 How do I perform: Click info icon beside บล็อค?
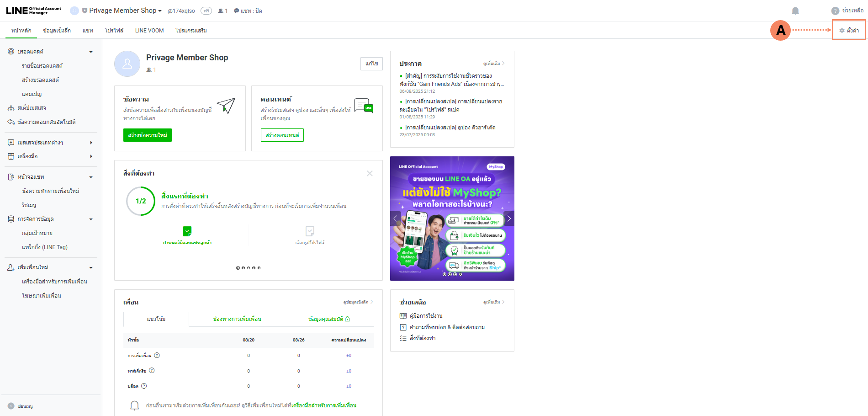(144, 386)
